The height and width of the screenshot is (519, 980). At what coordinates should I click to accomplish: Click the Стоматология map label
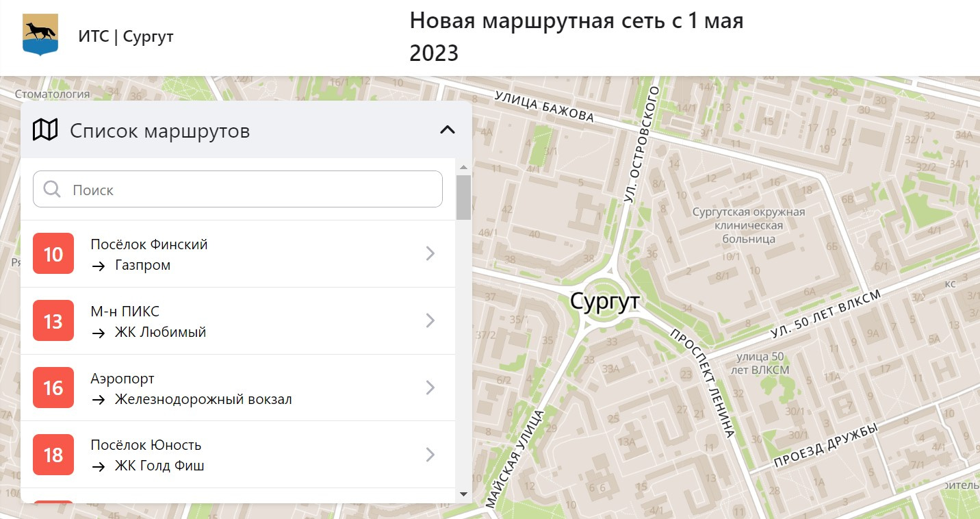[53, 94]
